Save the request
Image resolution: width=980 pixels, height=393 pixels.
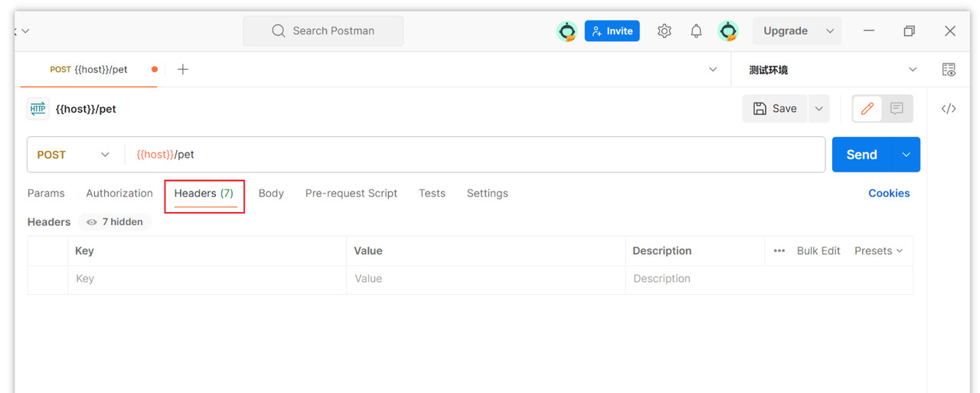click(x=775, y=109)
